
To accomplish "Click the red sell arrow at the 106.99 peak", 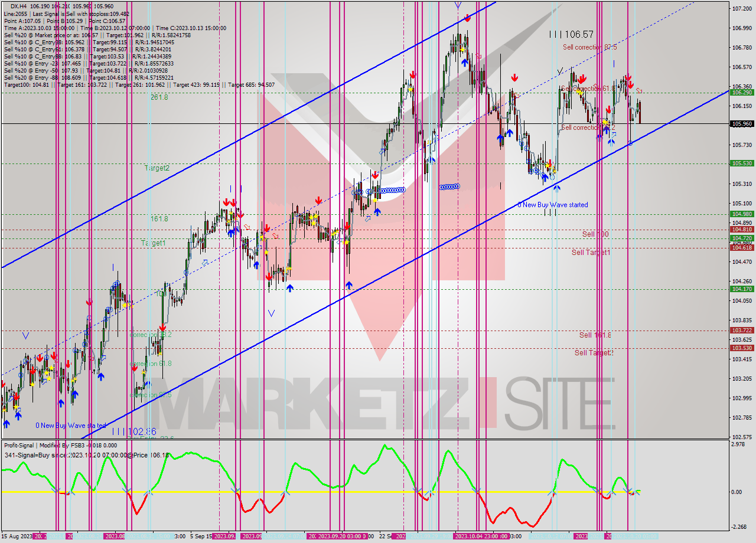I will (x=467, y=19).
